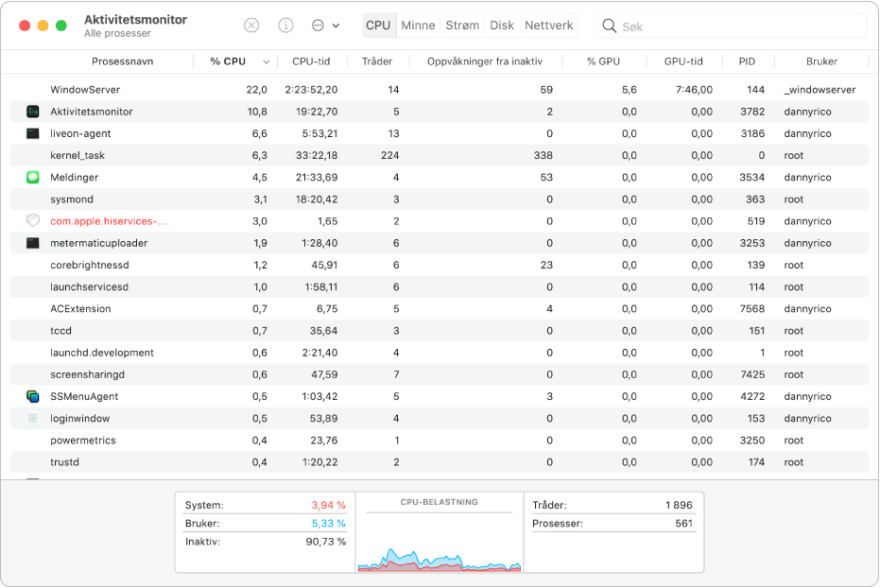Viewport: 880px width, 588px height.
Task: Click the SSMenuAgent icon
Action: [x=33, y=397]
